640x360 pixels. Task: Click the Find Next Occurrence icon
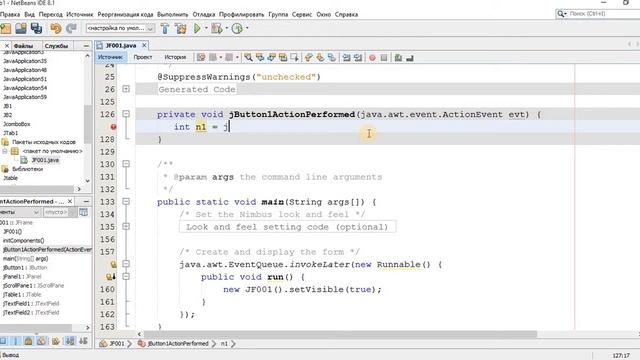[x=271, y=58]
